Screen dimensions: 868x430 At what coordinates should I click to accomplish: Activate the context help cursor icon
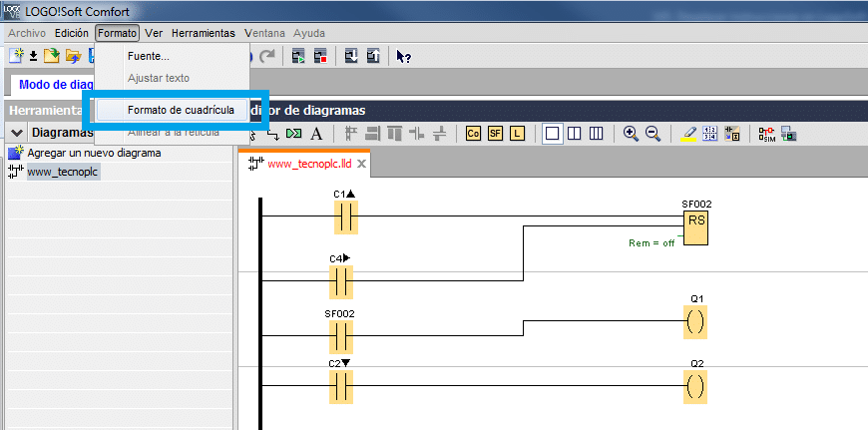(403, 57)
